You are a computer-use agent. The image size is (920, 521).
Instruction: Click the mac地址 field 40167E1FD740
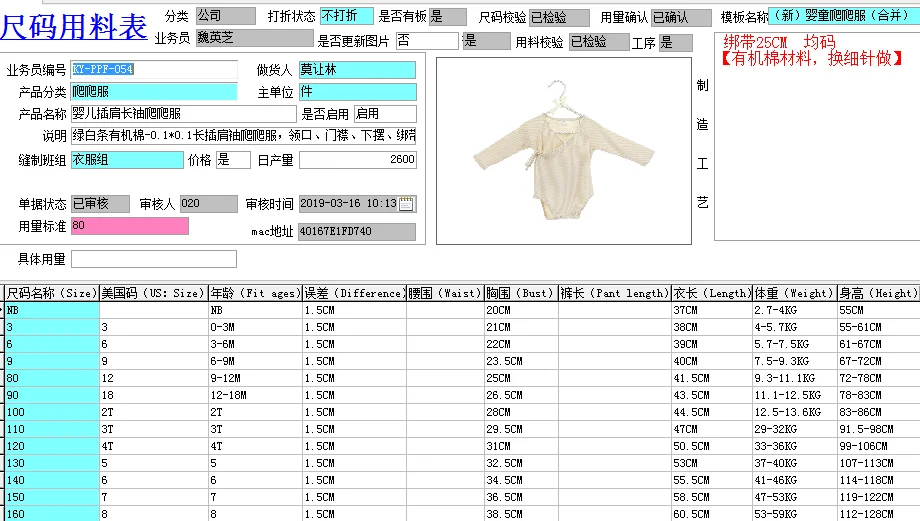click(357, 232)
